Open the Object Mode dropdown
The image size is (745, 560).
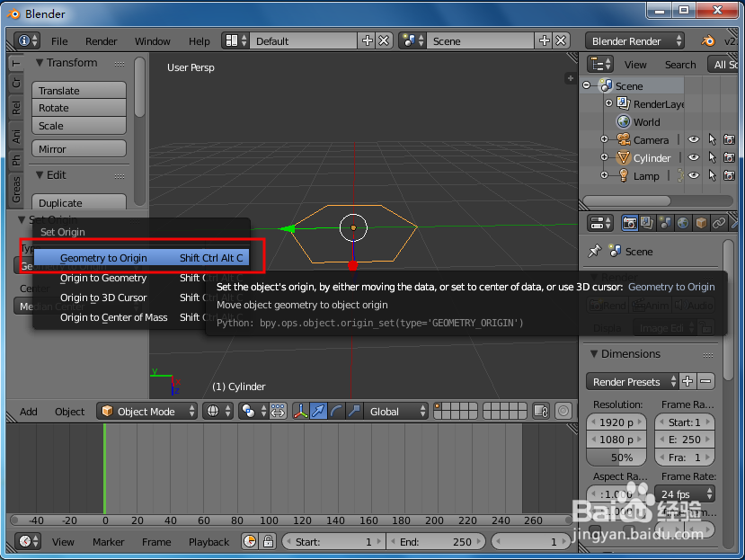point(146,411)
